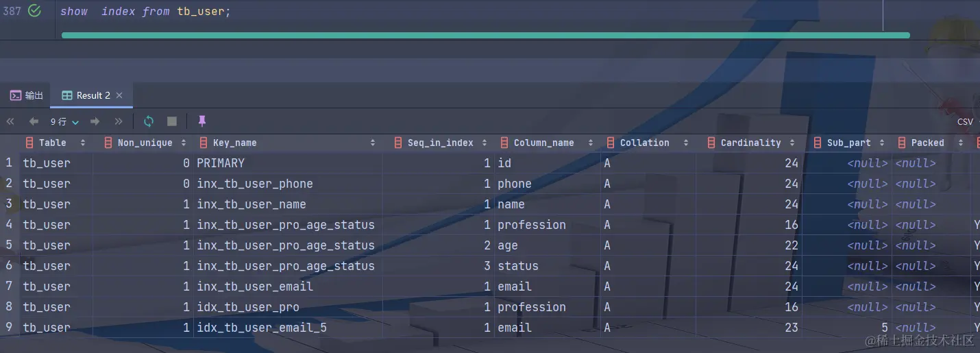Open the CSV data extractor dropdown
Screen dimensions: 980x353
tap(965, 121)
